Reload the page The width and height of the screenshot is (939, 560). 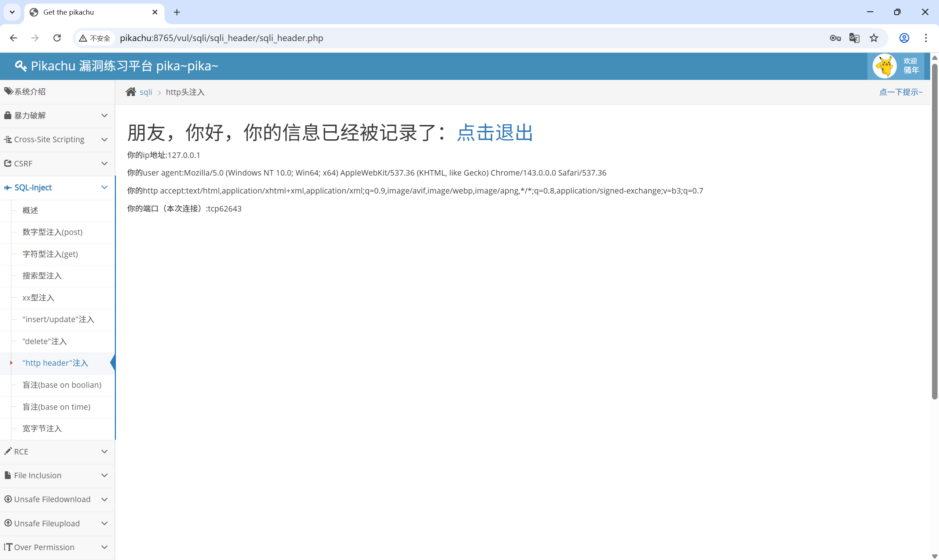[57, 38]
